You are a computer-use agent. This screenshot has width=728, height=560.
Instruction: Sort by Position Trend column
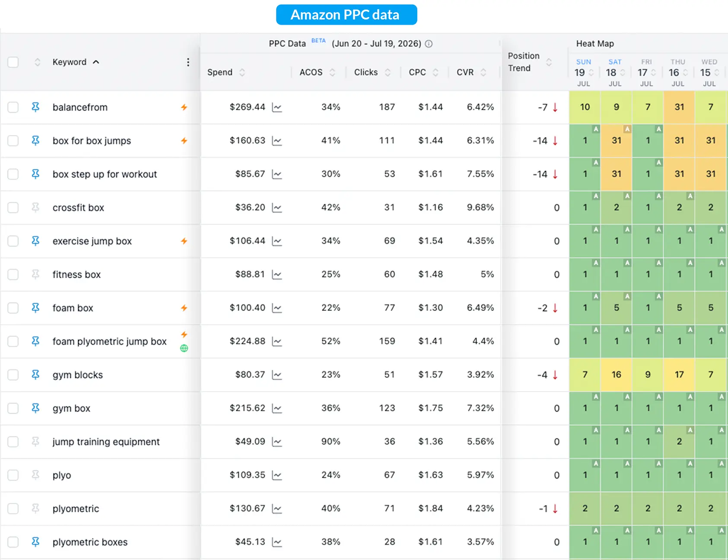point(549,62)
